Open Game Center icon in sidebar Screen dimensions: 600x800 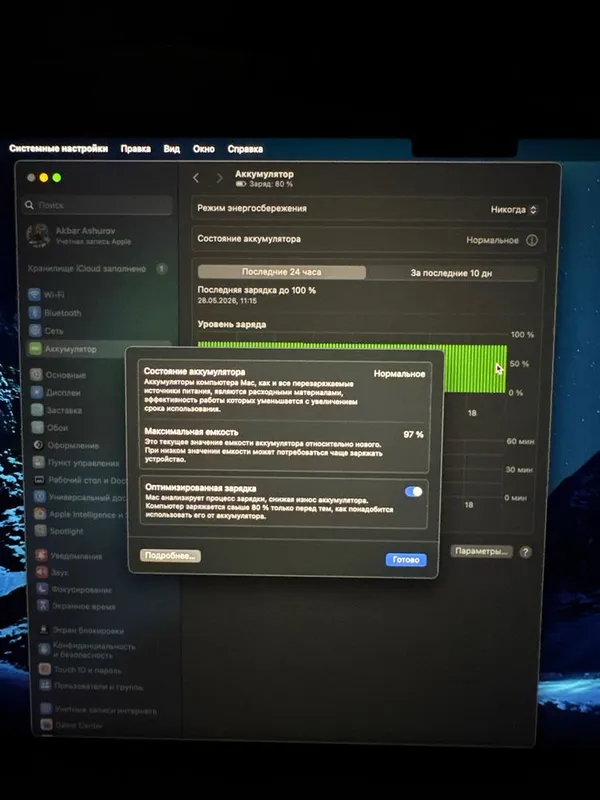46,724
